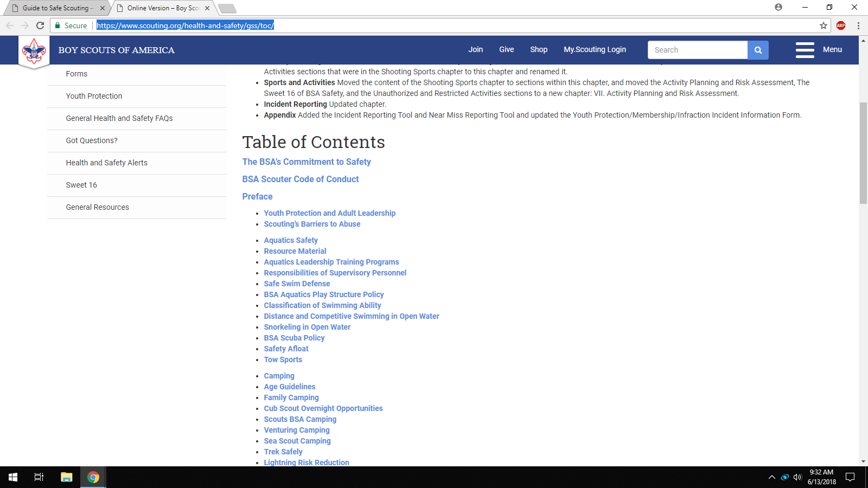Click the My.Scouting Login nav link
The image size is (868, 488).
(595, 49)
